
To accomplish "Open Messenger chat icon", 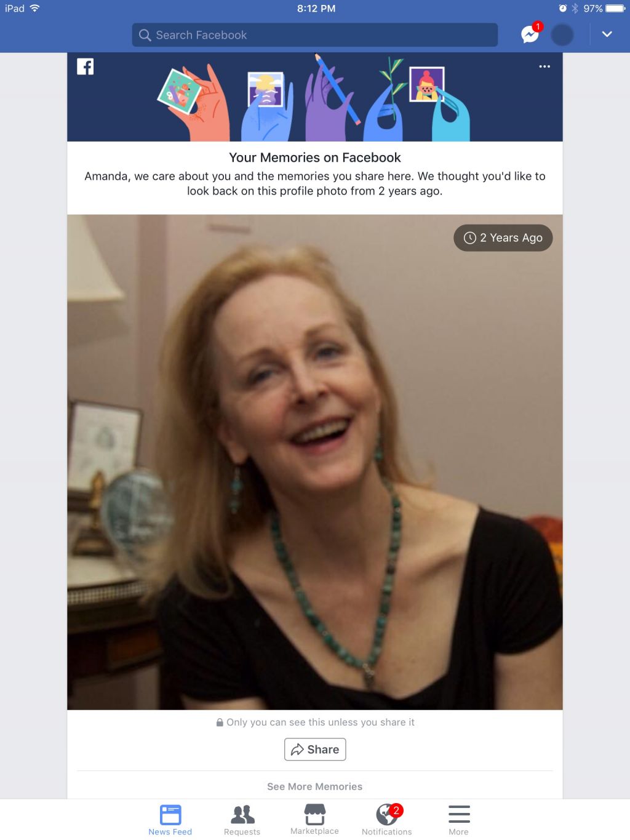I will pos(530,35).
